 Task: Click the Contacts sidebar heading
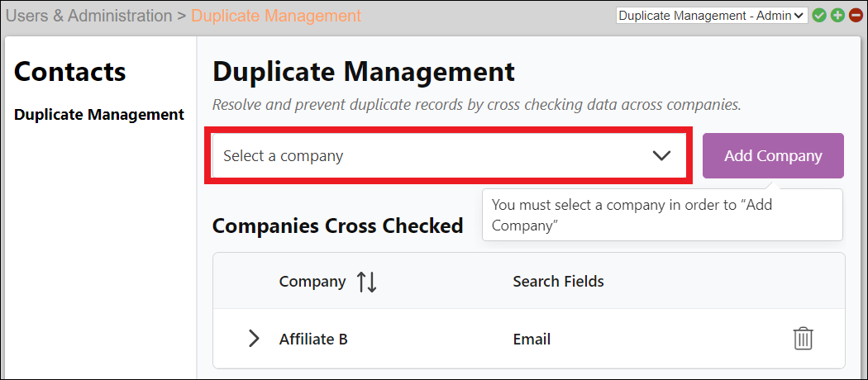tap(70, 72)
